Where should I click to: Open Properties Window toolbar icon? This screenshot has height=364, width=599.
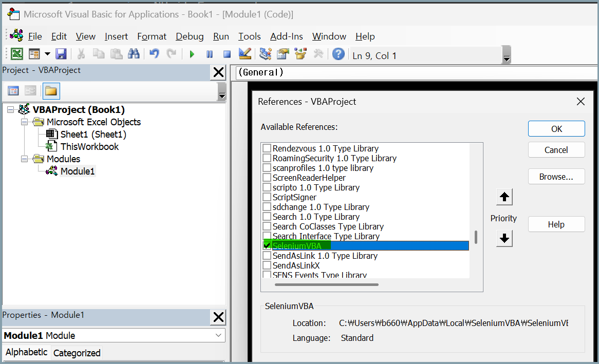point(283,54)
